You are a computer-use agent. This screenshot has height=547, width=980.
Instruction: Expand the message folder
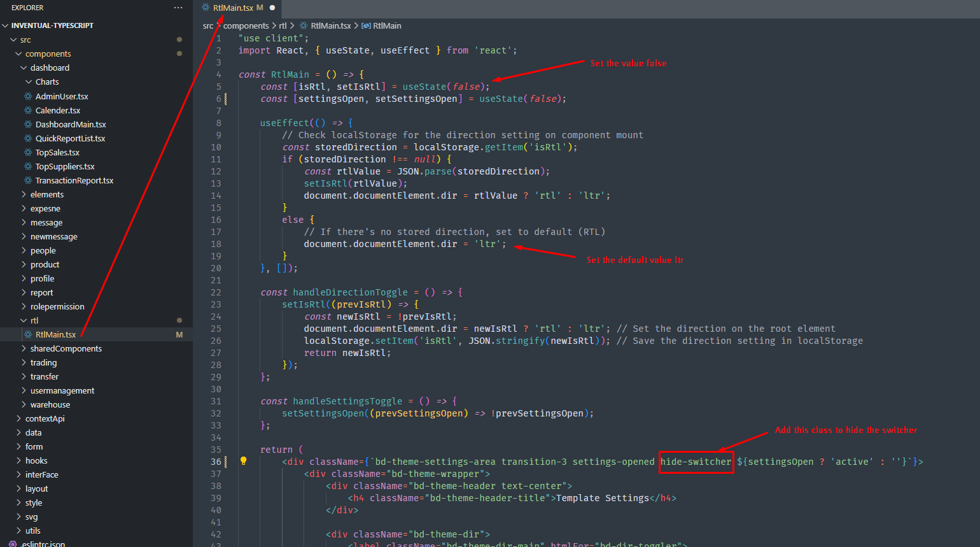pyautogui.click(x=24, y=222)
